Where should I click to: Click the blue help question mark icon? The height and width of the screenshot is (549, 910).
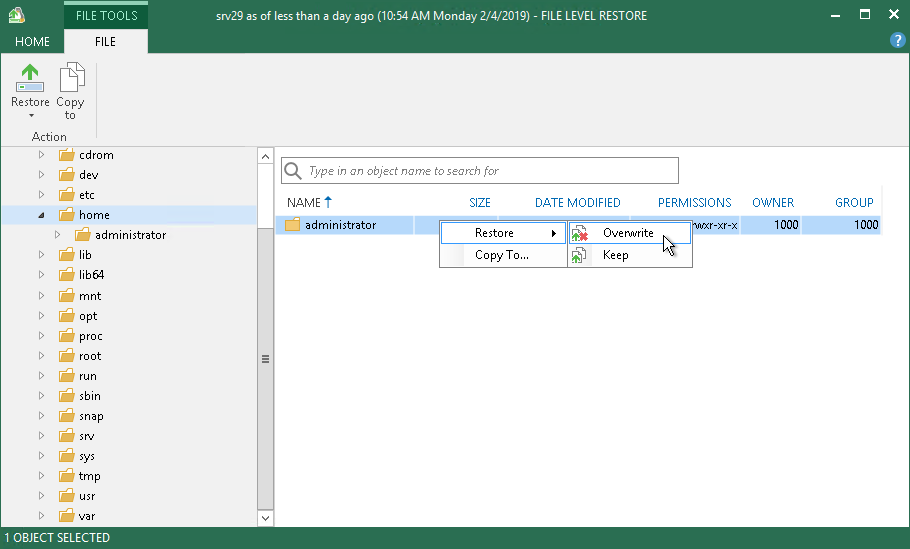click(897, 40)
